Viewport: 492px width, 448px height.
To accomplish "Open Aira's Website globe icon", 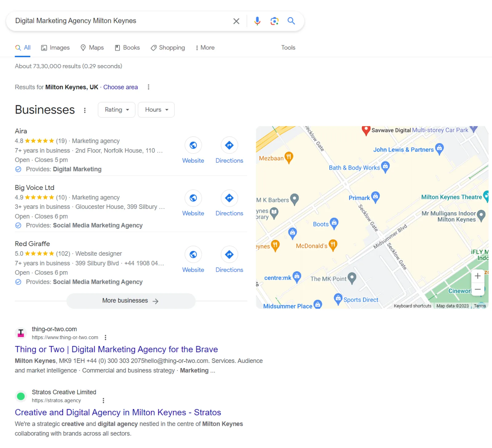I will 193,145.
